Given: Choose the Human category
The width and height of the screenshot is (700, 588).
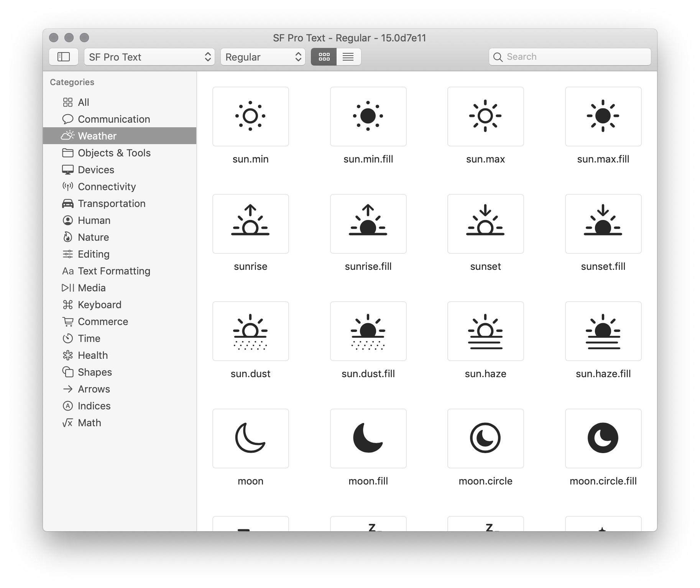Looking at the screenshot, I should (x=120, y=220).
